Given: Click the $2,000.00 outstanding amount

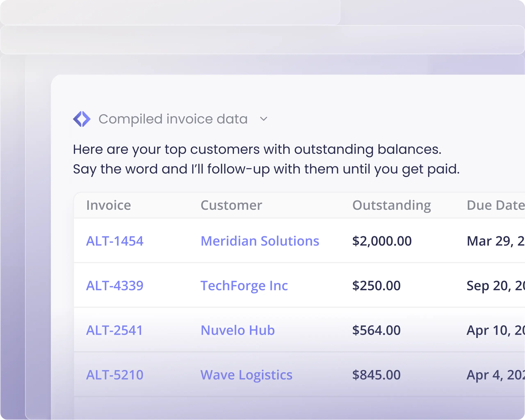Looking at the screenshot, I should pos(382,241).
